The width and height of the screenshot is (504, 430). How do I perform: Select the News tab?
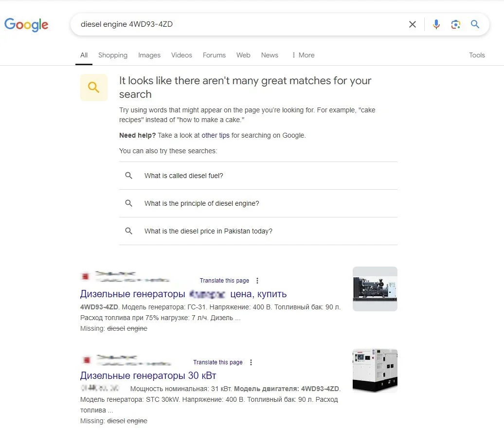tap(270, 55)
